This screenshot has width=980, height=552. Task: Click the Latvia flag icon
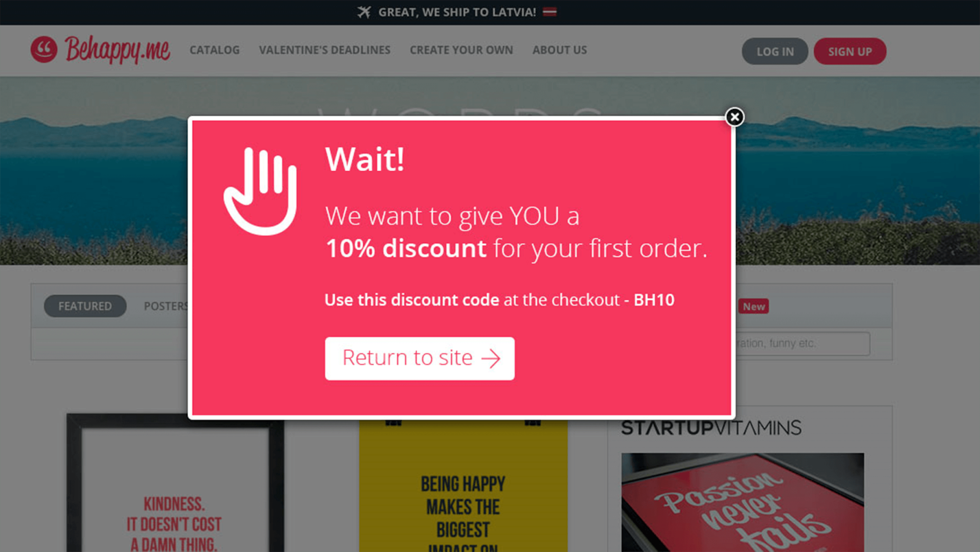tap(549, 12)
